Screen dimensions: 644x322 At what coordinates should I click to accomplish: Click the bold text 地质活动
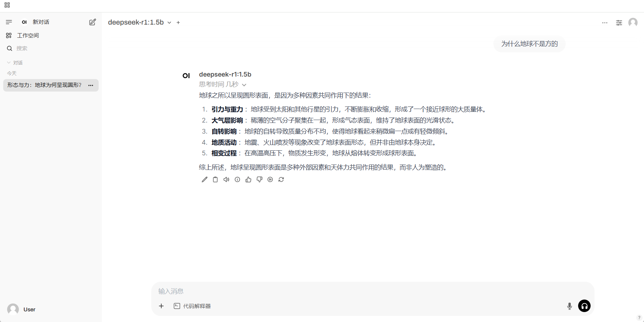(x=224, y=142)
